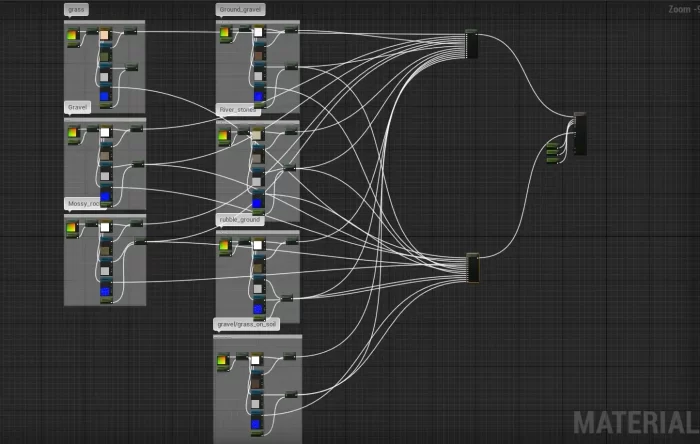Click the Zoom level indicator text
This screenshot has height=444, width=700.
(x=682, y=9)
